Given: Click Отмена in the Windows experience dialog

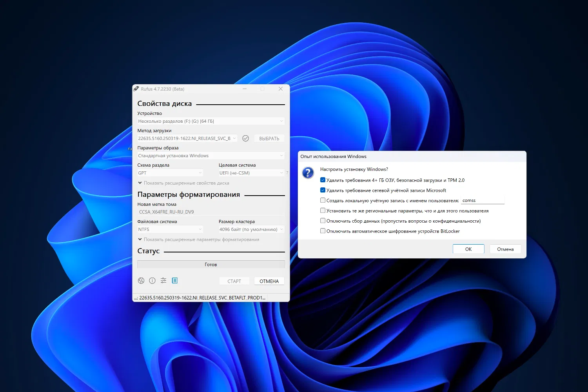Looking at the screenshot, I should (x=505, y=249).
